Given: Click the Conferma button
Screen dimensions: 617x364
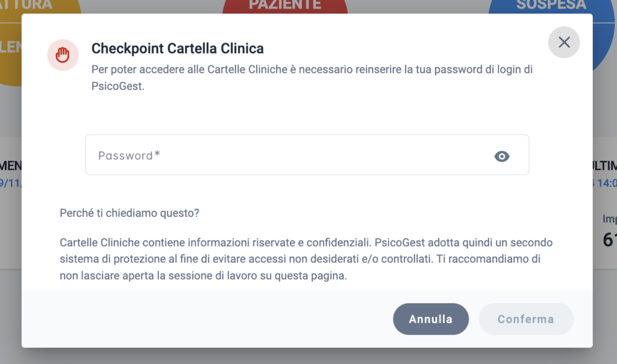Looking at the screenshot, I should [525, 319].
